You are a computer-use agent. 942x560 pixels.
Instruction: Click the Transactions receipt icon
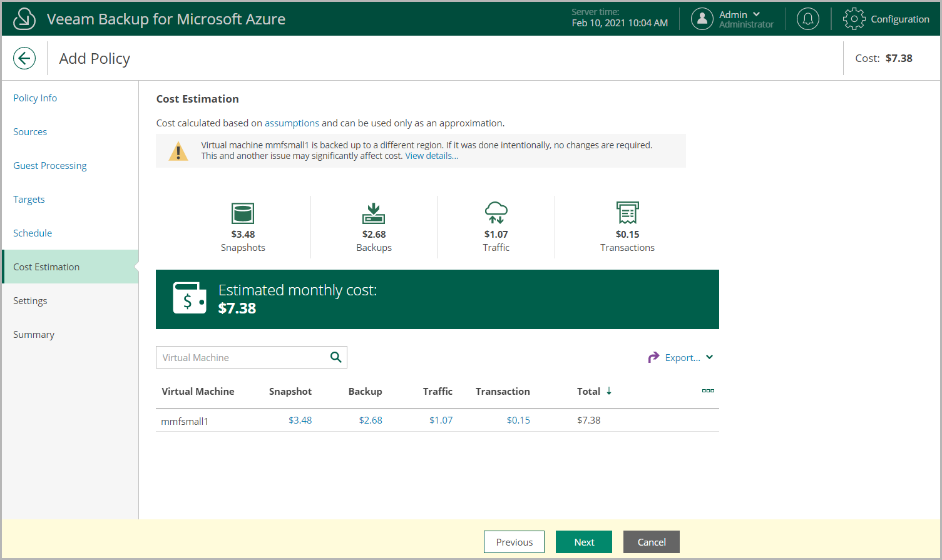[628, 213]
